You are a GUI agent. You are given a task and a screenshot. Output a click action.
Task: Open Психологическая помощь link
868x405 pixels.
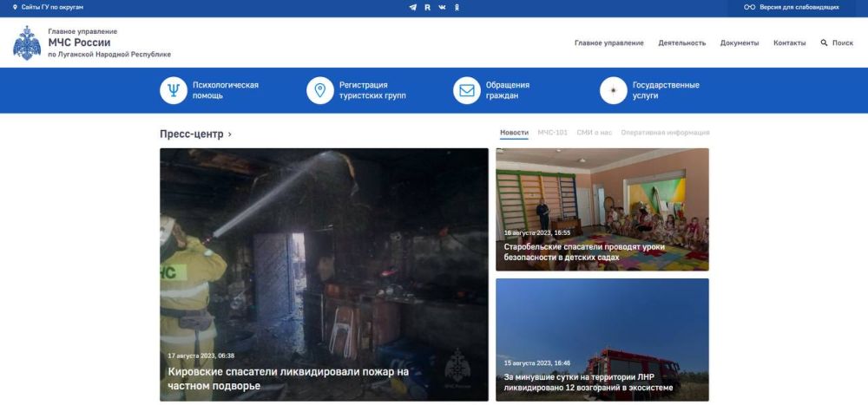coord(226,90)
